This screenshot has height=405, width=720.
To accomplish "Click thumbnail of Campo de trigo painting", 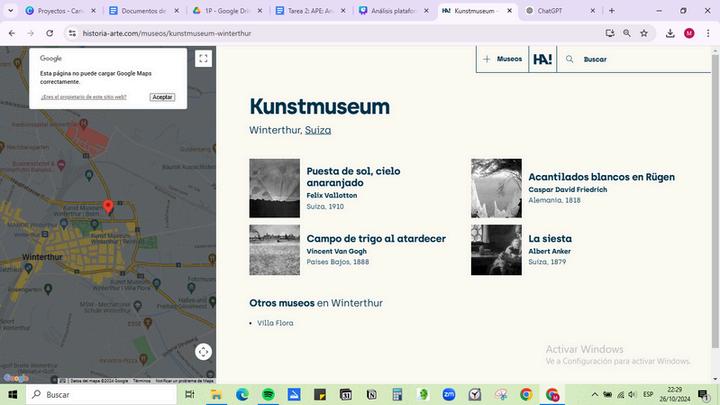I will coord(275,250).
